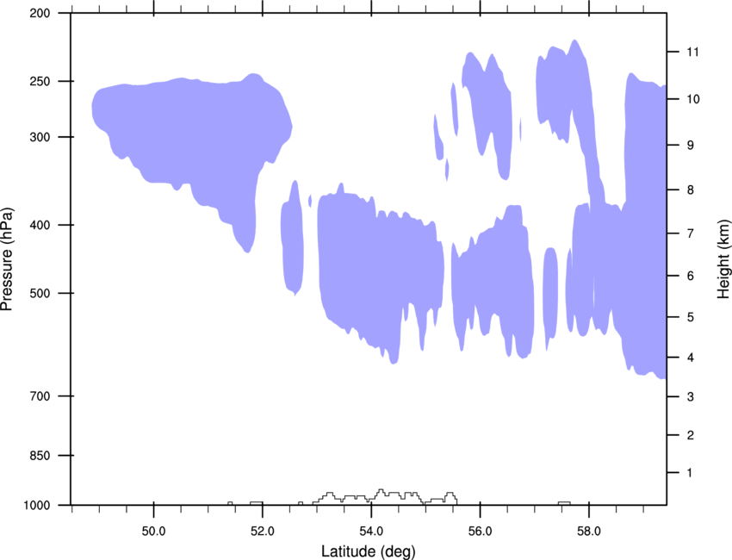Click the 50.0 latitude tick label
732x560 pixels.
(x=153, y=532)
